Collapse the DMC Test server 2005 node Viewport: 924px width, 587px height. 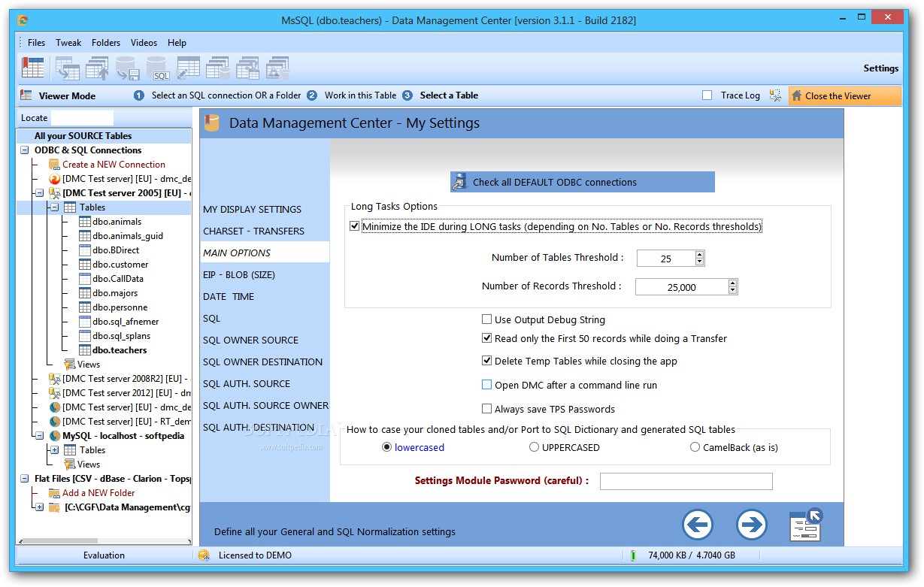(39, 193)
